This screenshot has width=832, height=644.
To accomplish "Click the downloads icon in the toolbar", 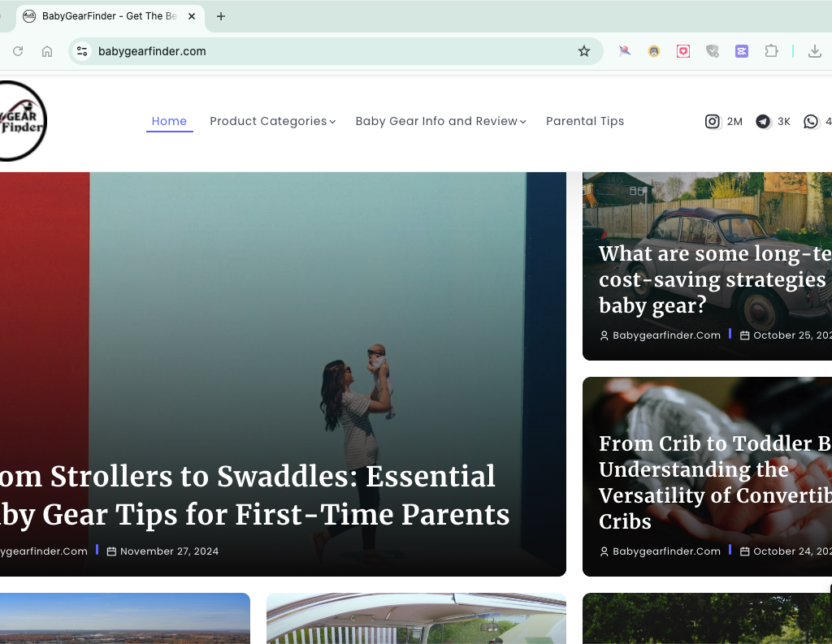I will pyautogui.click(x=814, y=50).
